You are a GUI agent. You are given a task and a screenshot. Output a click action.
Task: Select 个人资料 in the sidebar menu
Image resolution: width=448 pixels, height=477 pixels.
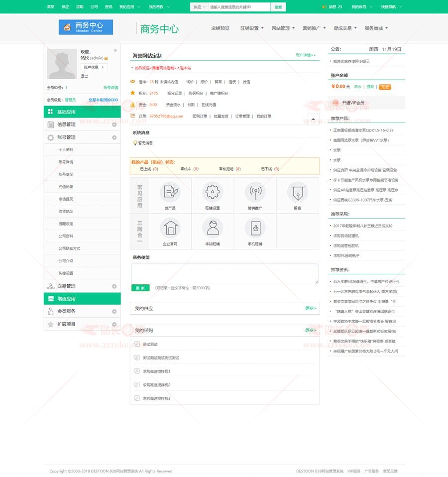point(66,150)
